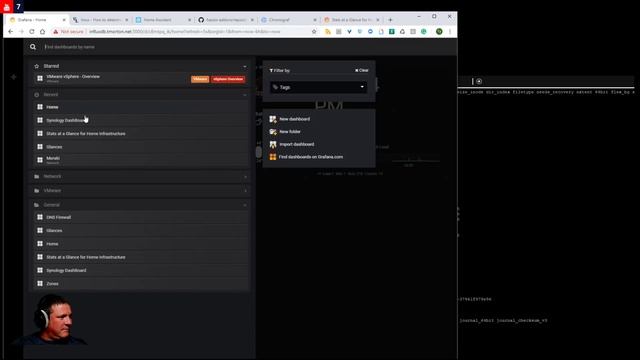Click the plus create icon in Grafana sidebar

(x=13, y=77)
